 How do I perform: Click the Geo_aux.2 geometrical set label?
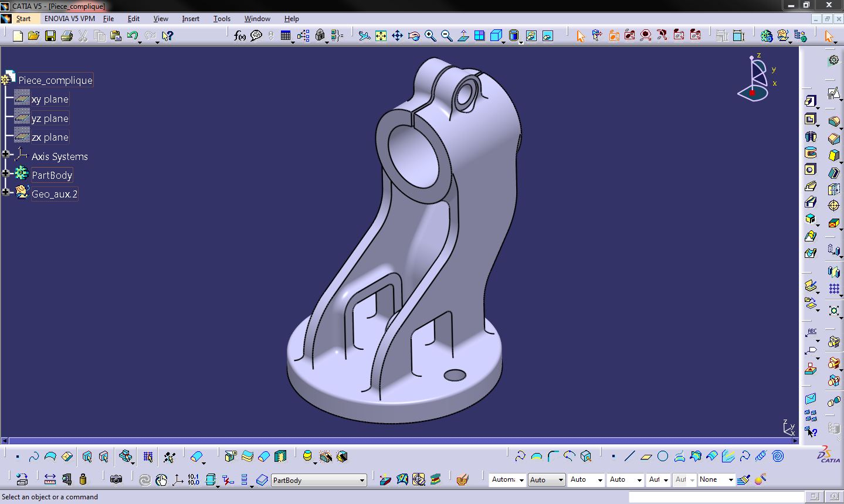55,193
